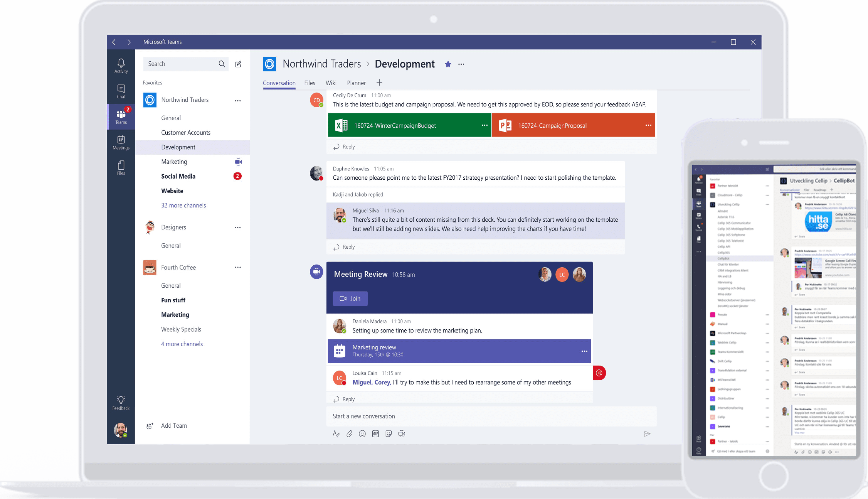Open the user profile avatar at bottom
This screenshot has width=868, height=499.
tap(121, 430)
